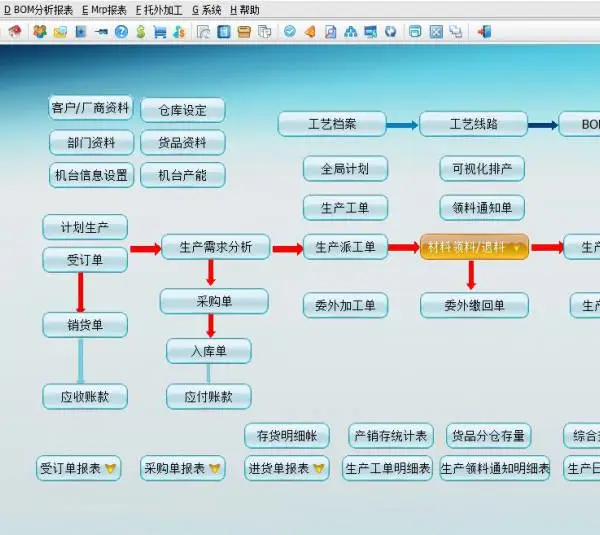Screen dimensions: 600x535
Task: Open 应收账款 receivables
Action: point(85,396)
